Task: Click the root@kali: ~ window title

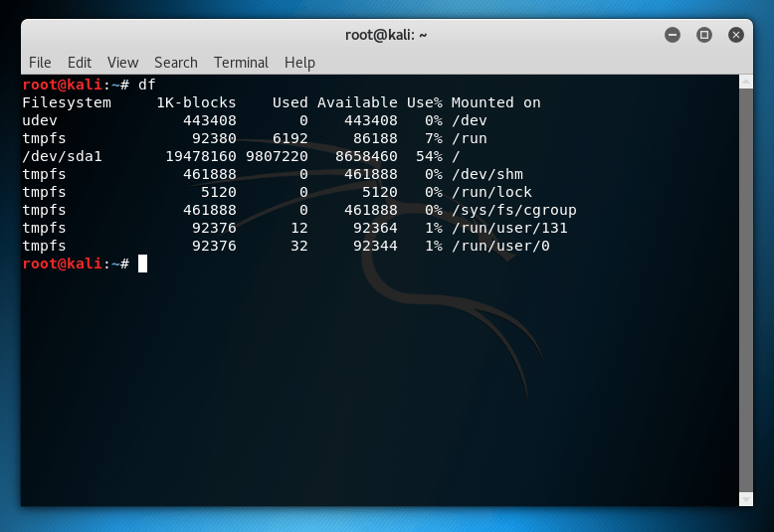Action: [386, 35]
